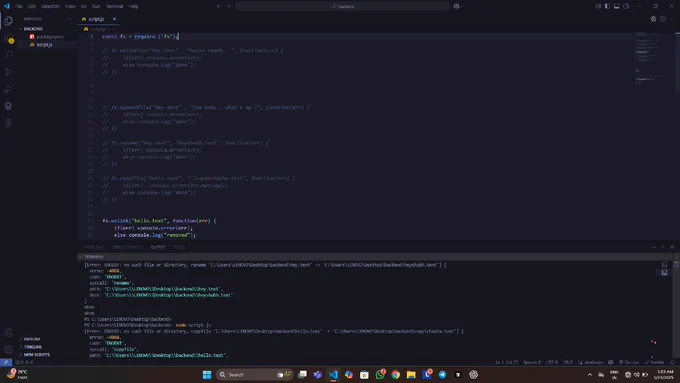Click the command center search box
The image size is (680, 383).
[x=343, y=6]
